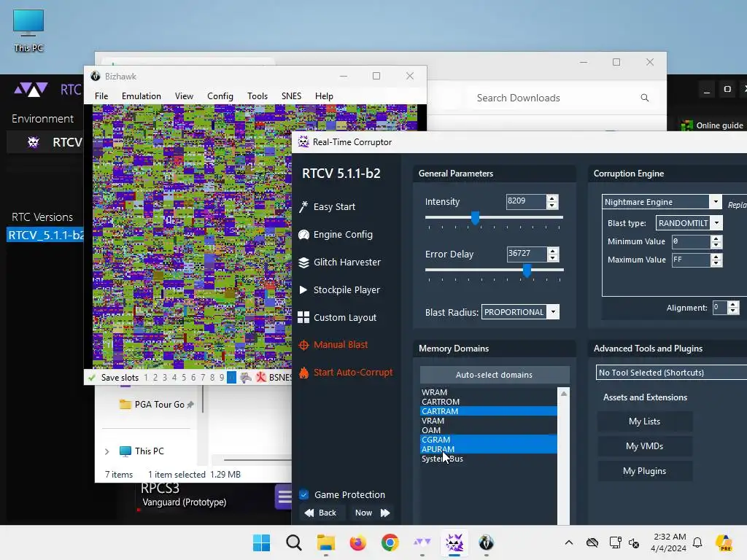Select RTCV_5.1.1-b2 in RTC Versions list
This screenshot has width=747, height=560.
click(x=45, y=236)
